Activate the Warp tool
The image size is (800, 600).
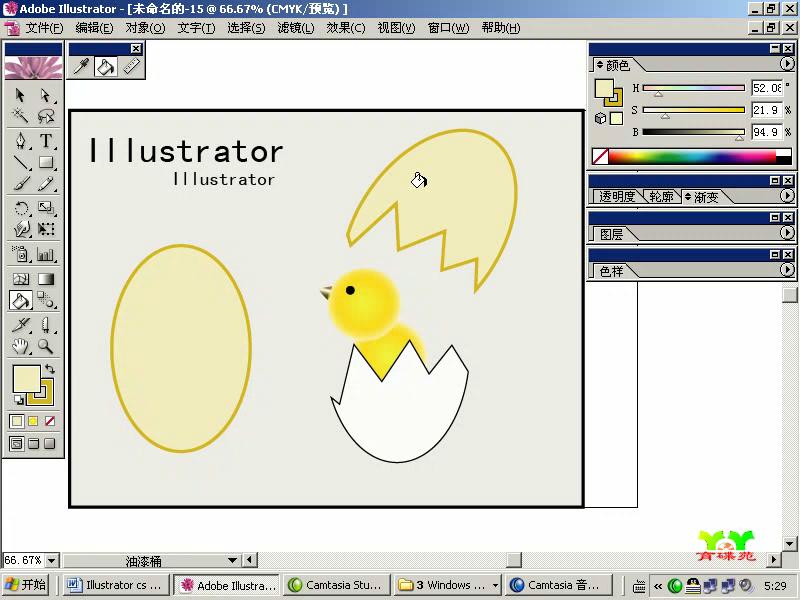[x=20, y=229]
